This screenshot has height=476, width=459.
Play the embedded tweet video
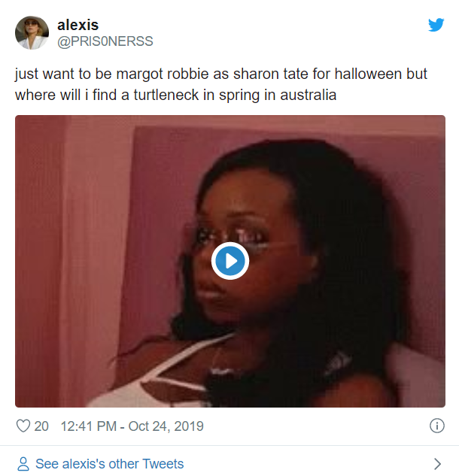tap(230, 261)
